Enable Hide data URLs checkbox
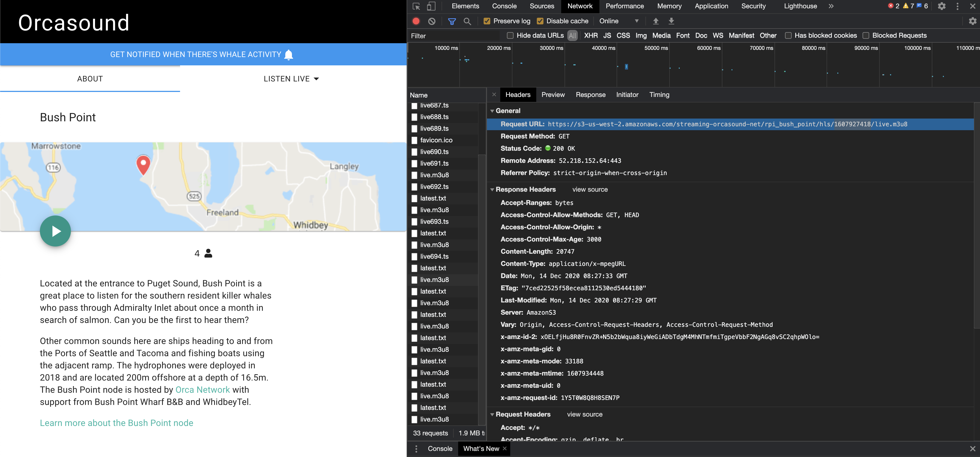 [x=510, y=35]
